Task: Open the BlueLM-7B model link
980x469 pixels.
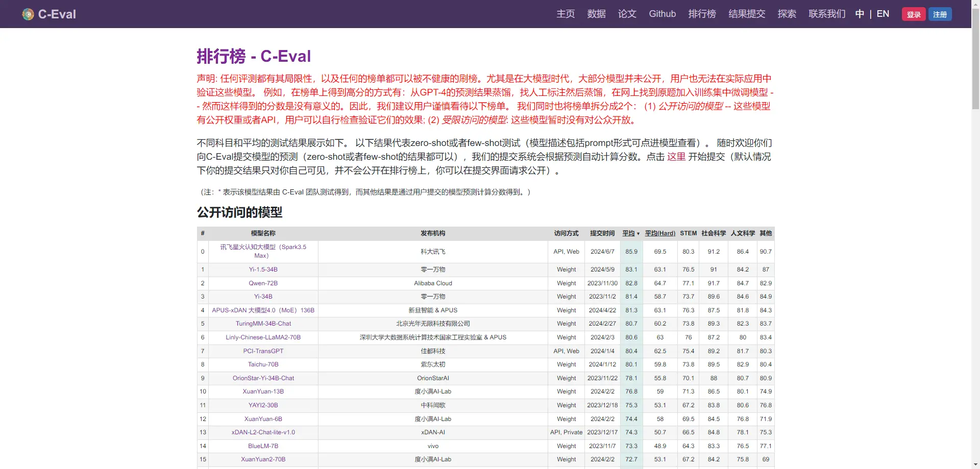Action: point(263,446)
